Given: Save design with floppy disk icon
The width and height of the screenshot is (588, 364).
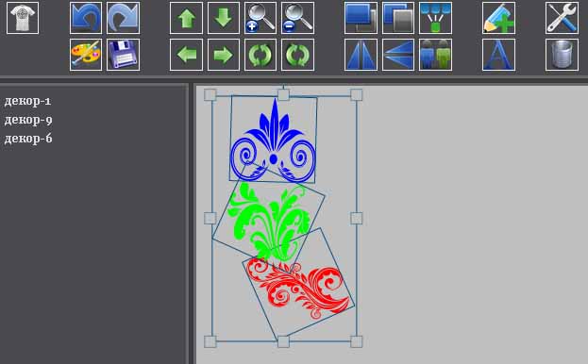Looking at the screenshot, I should tap(123, 55).
